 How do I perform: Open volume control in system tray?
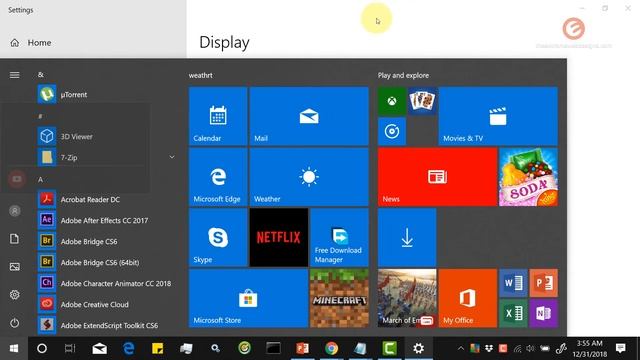pos(530,348)
